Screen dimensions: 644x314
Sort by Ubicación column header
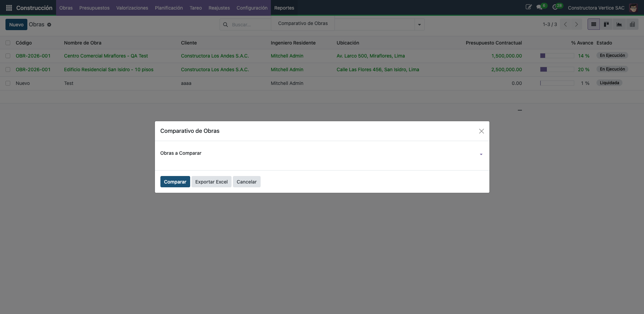(x=348, y=43)
